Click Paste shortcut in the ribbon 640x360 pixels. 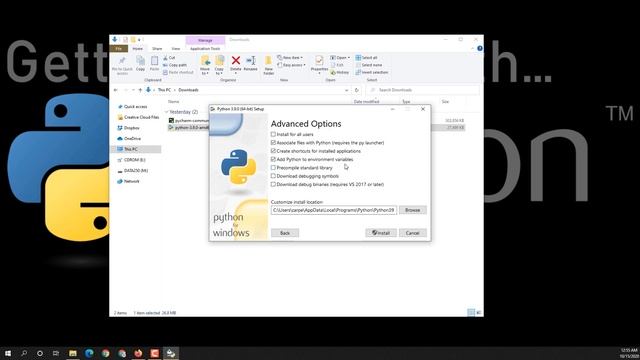pyautogui.click(x=178, y=72)
